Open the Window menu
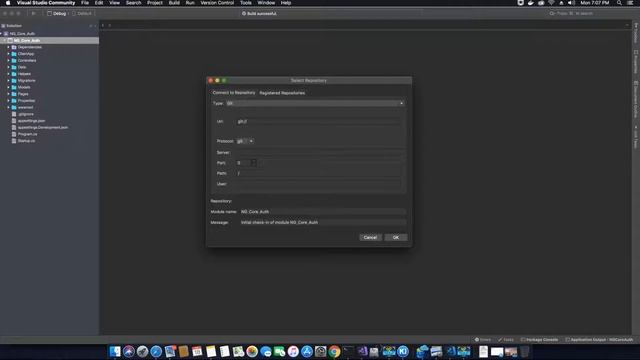This screenshot has height=360, width=640. [266, 3]
